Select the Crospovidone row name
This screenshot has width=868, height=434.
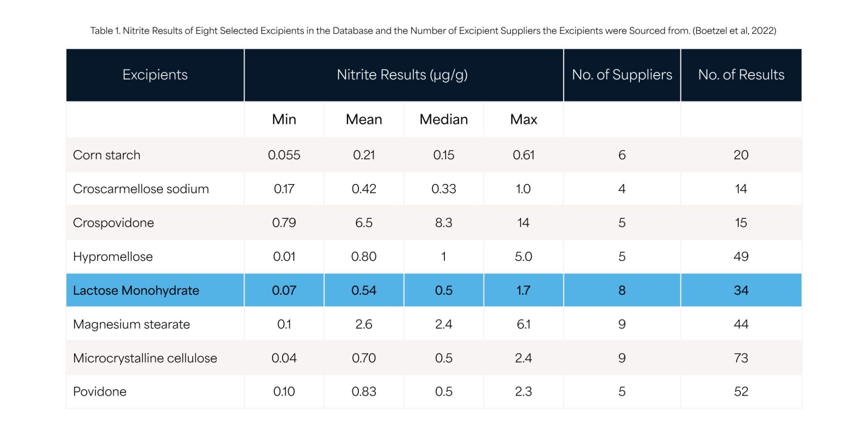click(113, 223)
